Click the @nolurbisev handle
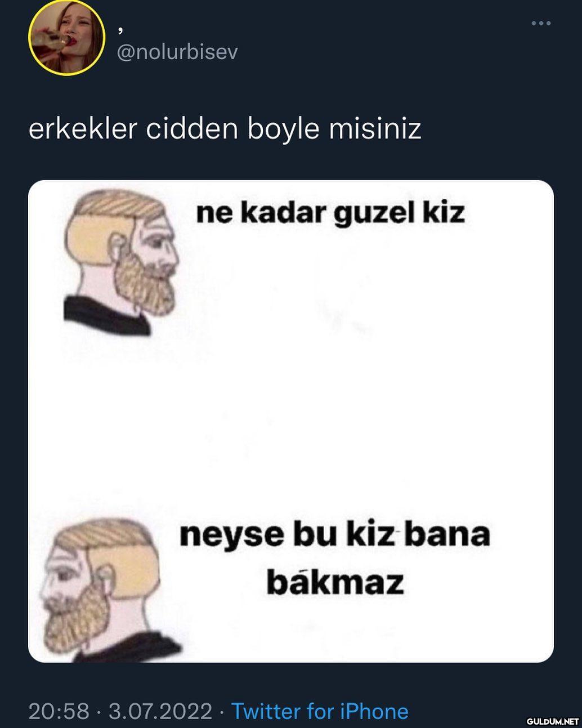Screen dimensions: 582x728 pyautogui.click(x=177, y=52)
